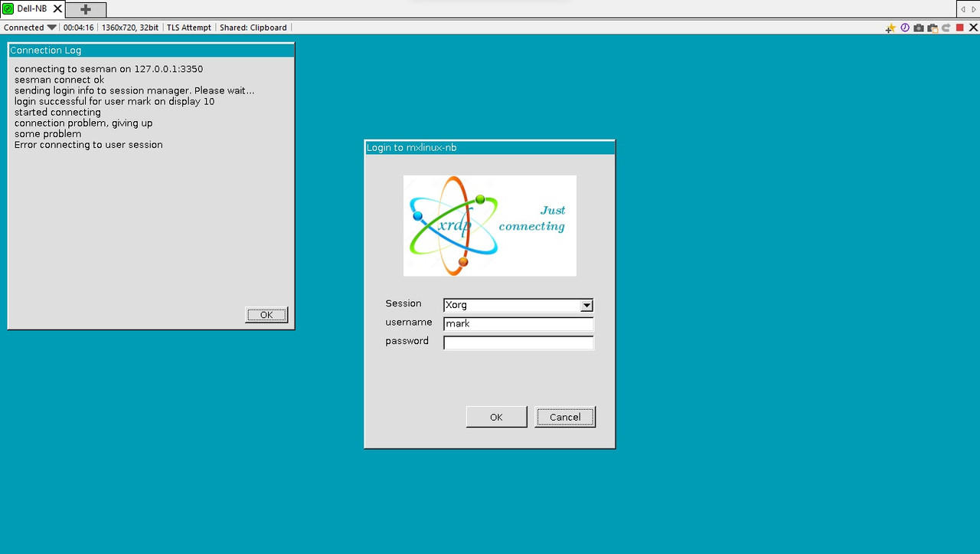Click the password label
Viewport: 980px width, 554px height.
(x=407, y=341)
